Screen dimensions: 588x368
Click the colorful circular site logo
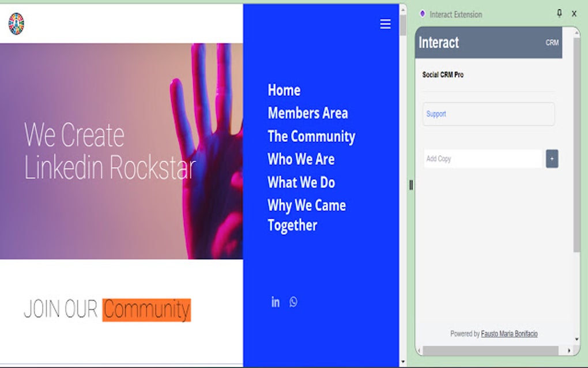16,24
